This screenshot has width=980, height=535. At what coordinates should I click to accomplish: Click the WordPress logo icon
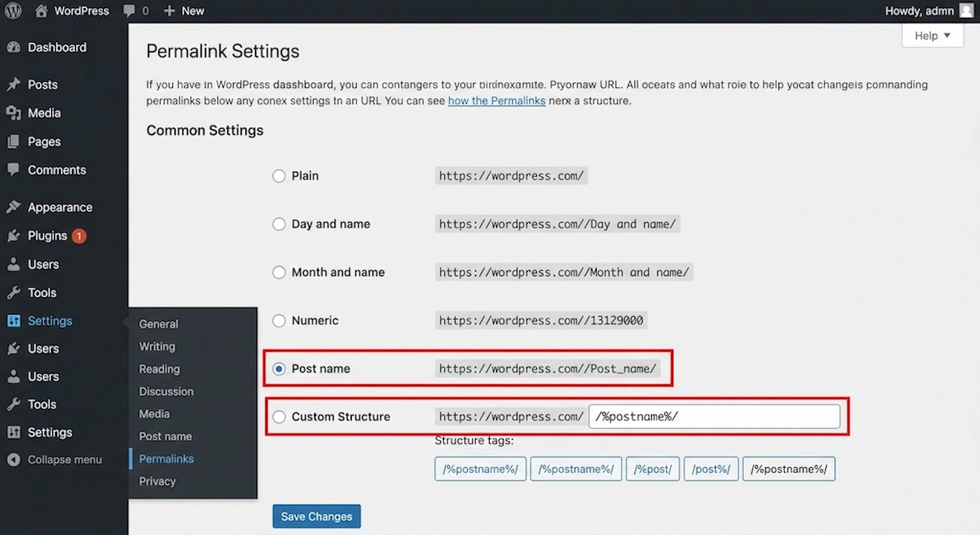point(13,11)
